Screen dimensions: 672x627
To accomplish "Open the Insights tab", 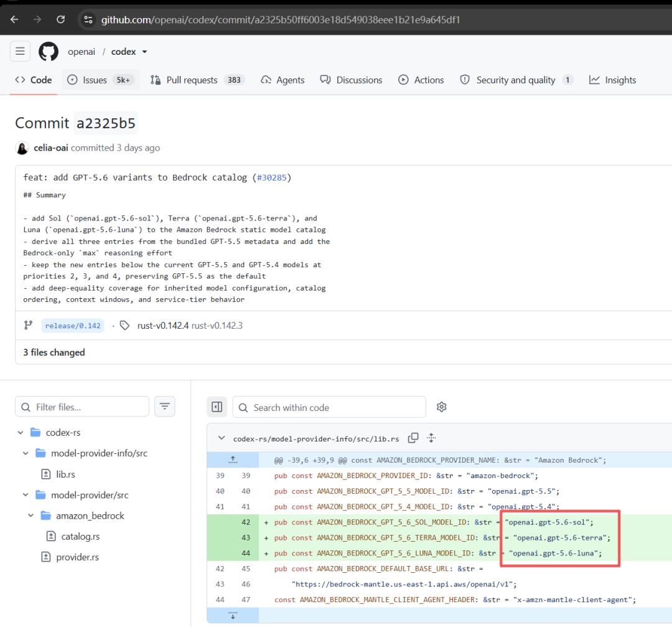I will point(612,80).
